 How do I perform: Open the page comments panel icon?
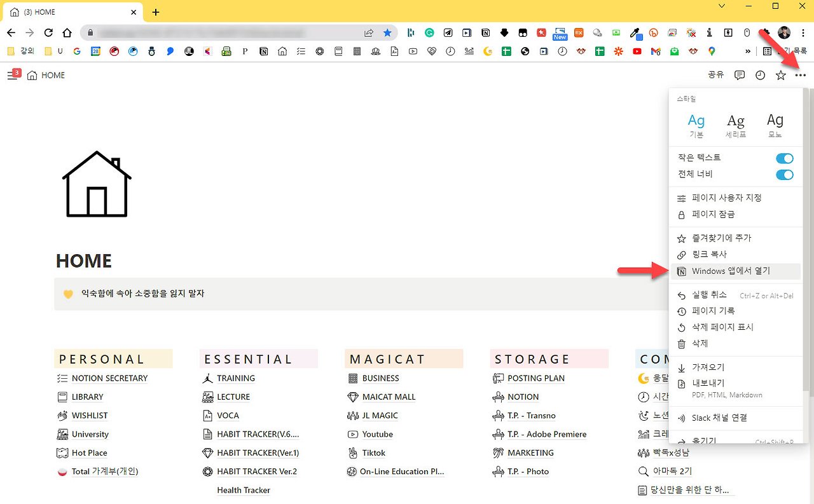click(x=740, y=75)
